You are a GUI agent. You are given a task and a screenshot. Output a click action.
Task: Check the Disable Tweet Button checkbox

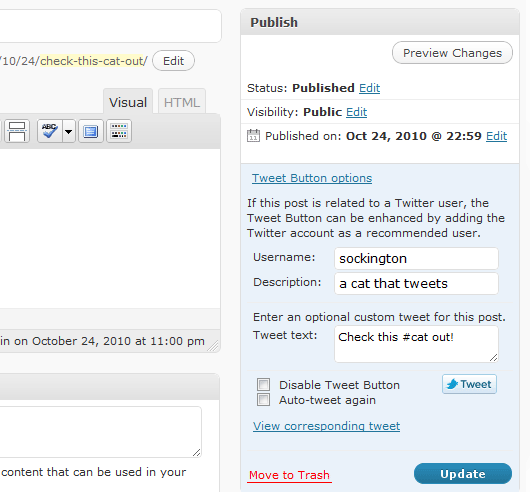coord(263,385)
